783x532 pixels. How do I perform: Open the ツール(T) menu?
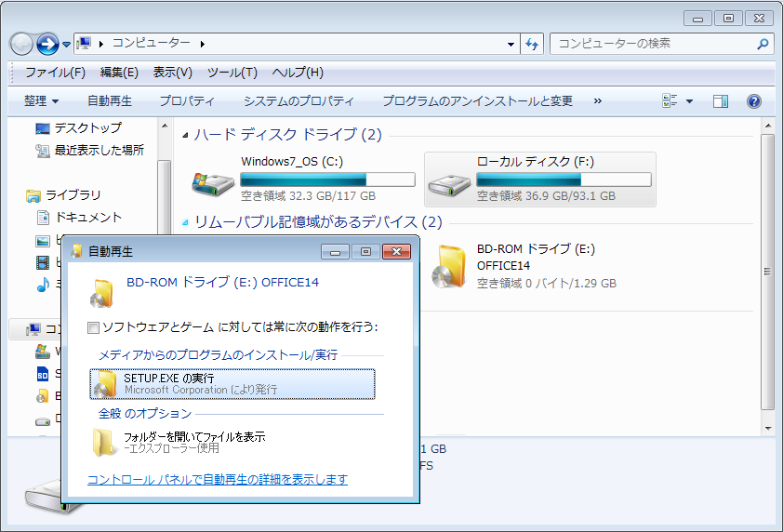pos(232,73)
